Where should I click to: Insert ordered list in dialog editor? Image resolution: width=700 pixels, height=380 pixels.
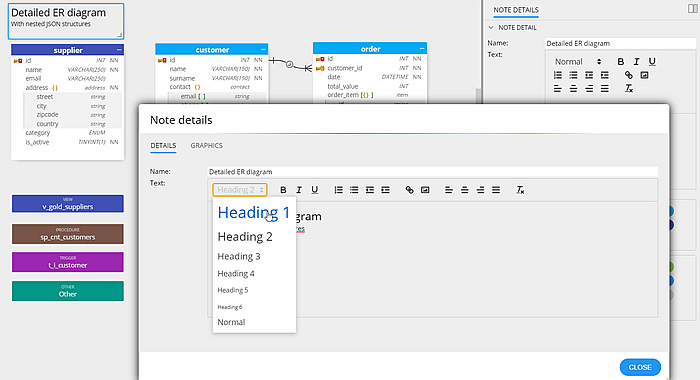pyautogui.click(x=338, y=190)
